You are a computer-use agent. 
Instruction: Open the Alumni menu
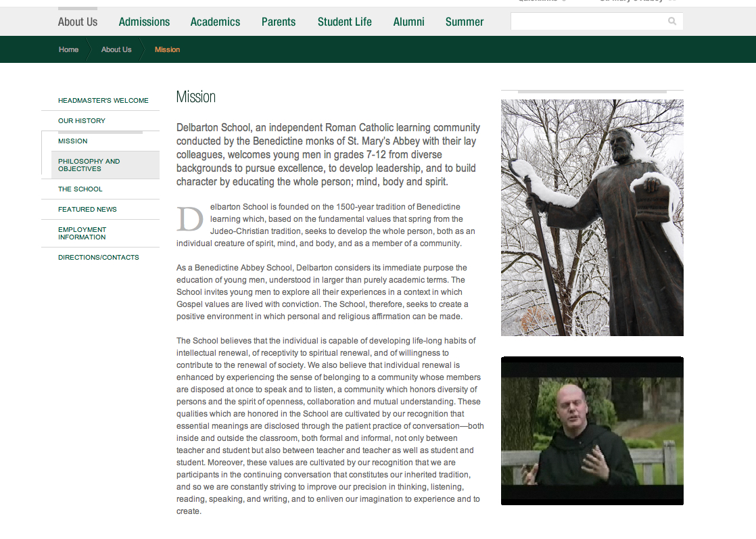click(409, 22)
